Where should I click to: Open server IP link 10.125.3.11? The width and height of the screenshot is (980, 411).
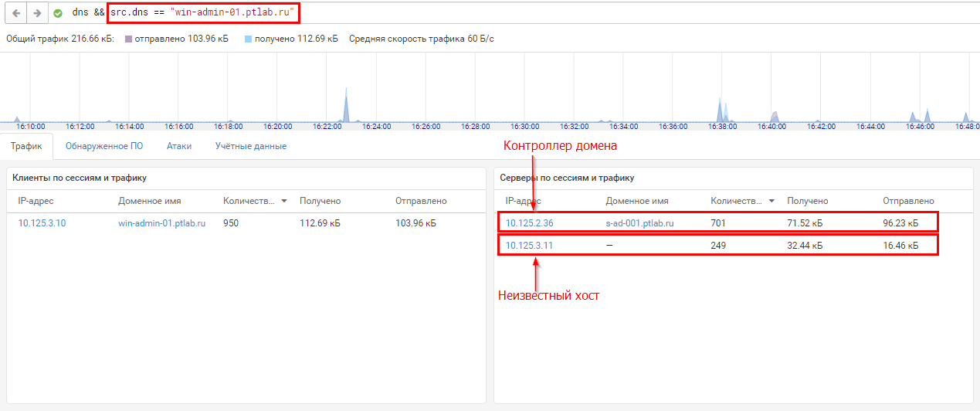point(530,246)
